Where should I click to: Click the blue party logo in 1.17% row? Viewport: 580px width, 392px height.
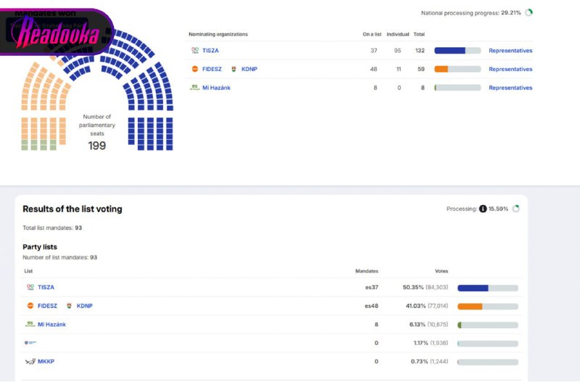click(30, 343)
